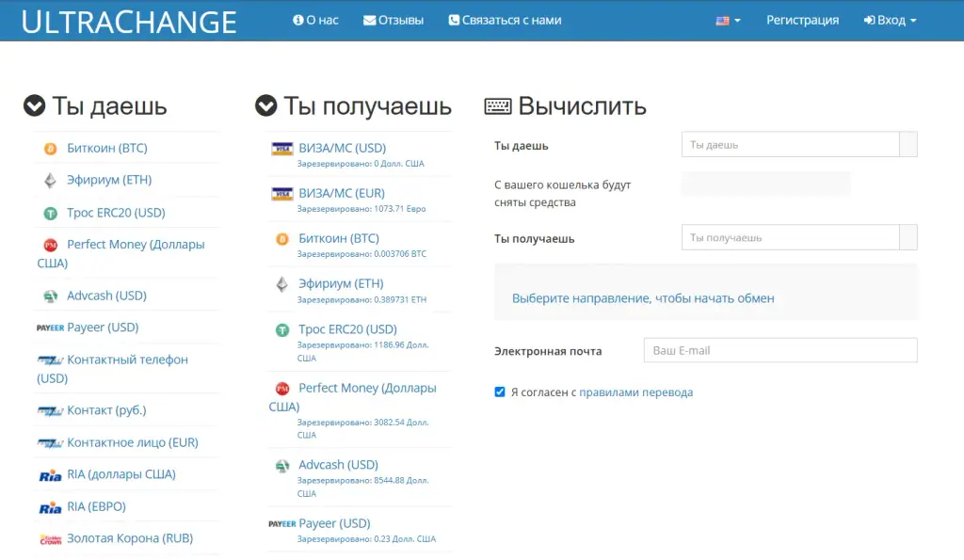The height and width of the screenshot is (560, 964).
Task: Click reserve text 'Зарезервировано: 1073.71 Евро'
Action: [x=361, y=209]
